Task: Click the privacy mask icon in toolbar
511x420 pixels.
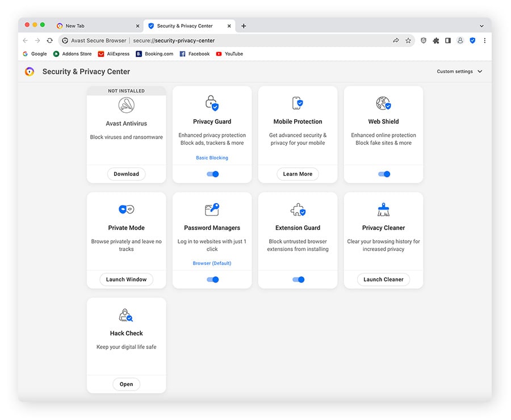Action: [x=424, y=40]
